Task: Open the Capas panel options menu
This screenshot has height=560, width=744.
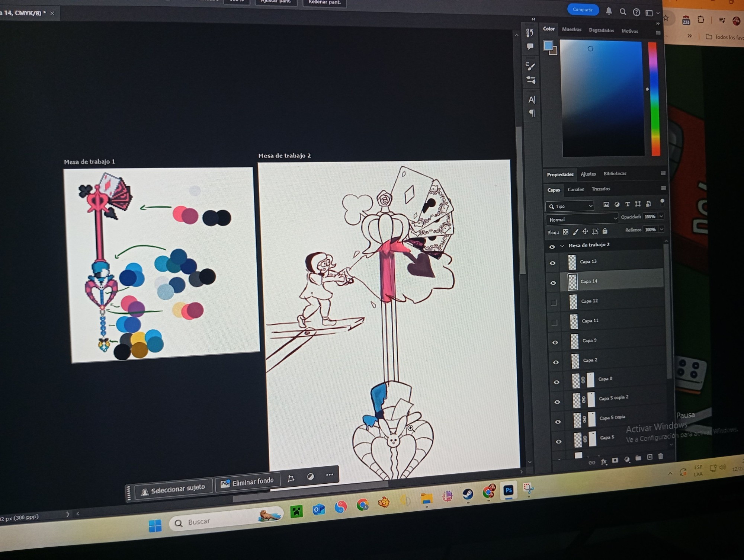Action: pos(663,188)
